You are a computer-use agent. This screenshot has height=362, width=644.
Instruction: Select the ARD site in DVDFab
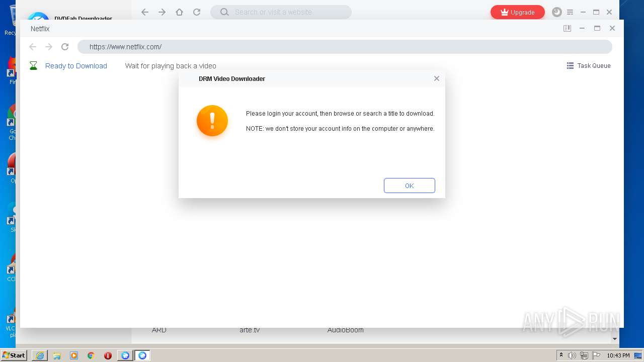coord(159,330)
